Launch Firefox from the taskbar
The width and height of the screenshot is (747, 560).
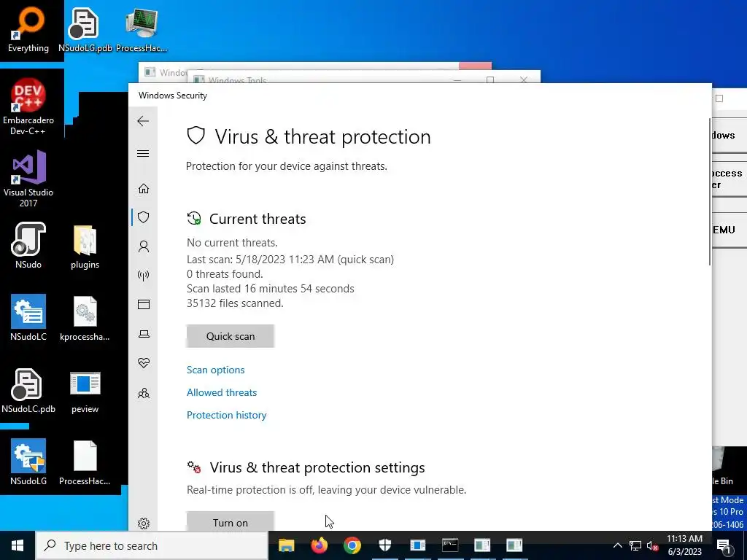click(320, 545)
